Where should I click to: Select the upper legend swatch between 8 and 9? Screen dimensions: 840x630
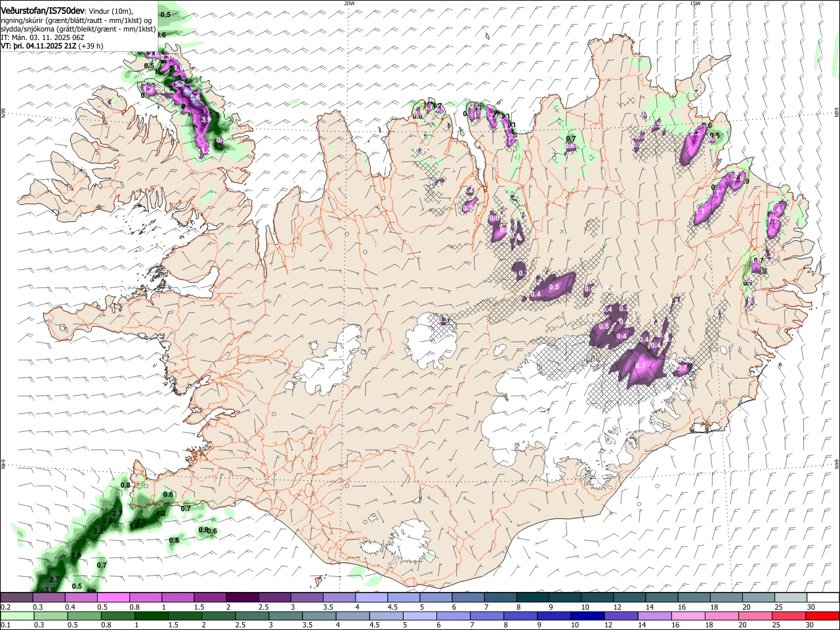point(532,597)
